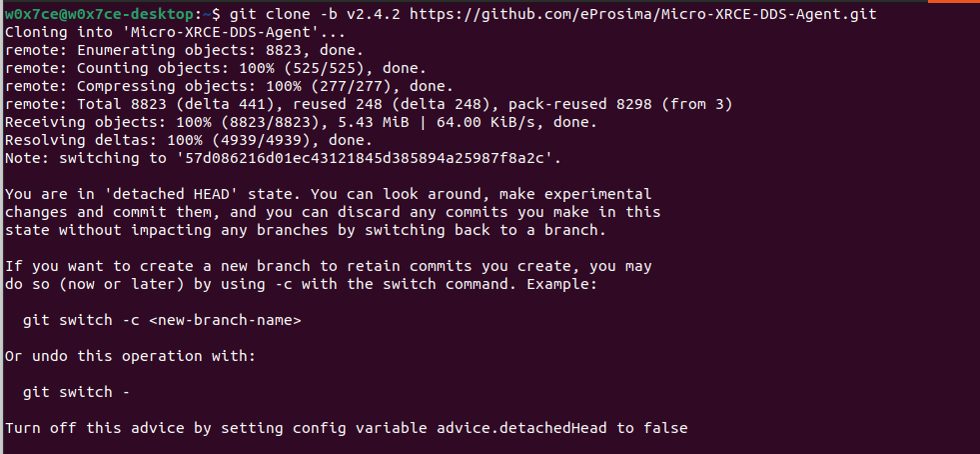980x454 pixels.
Task: Click 'git switch -c <new-branch-name>' example command
Action: (162, 320)
